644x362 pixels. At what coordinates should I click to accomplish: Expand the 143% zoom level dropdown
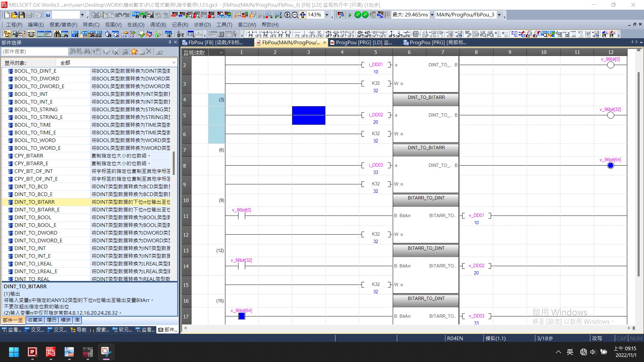326,15
